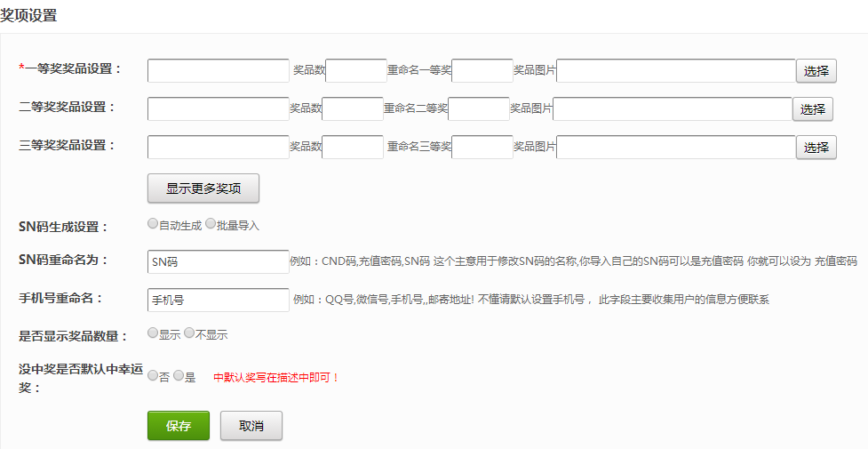Click 选择 button for second prize image

(812, 109)
